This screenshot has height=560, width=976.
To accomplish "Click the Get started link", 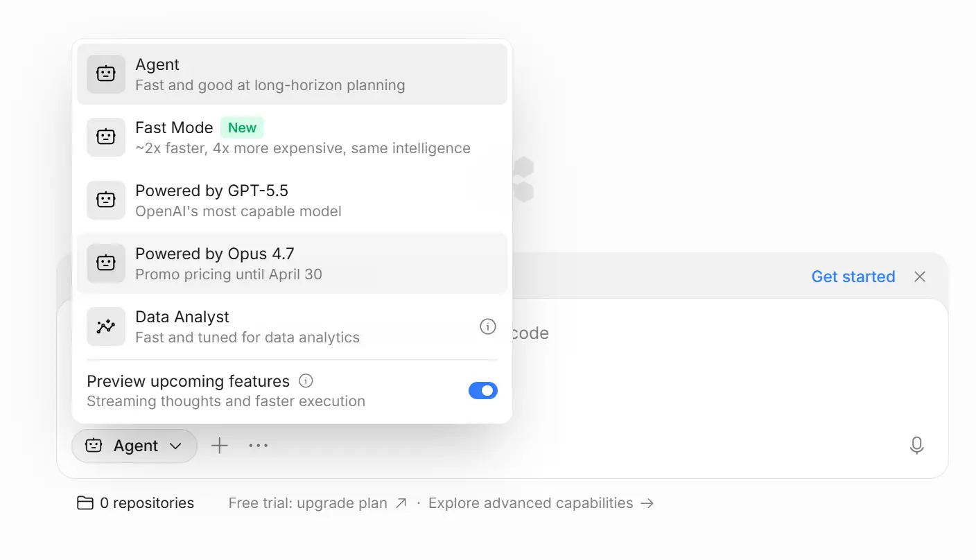I will click(853, 277).
